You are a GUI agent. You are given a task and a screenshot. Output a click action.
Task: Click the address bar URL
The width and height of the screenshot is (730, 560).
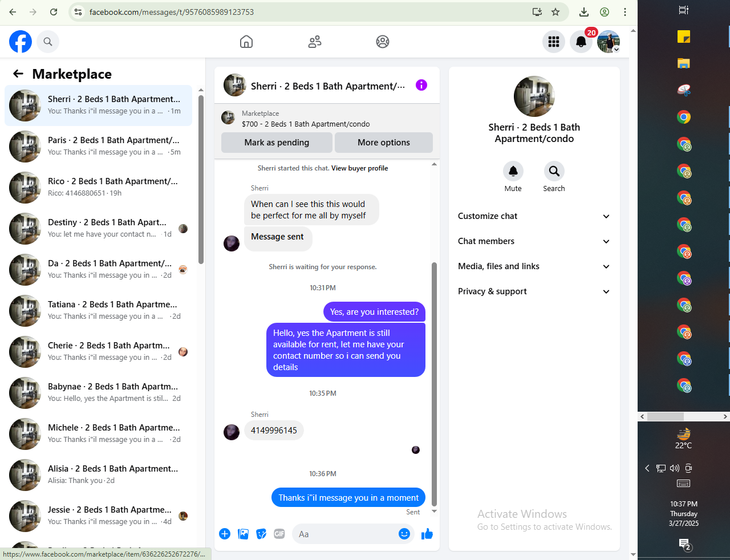pyautogui.click(x=172, y=12)
